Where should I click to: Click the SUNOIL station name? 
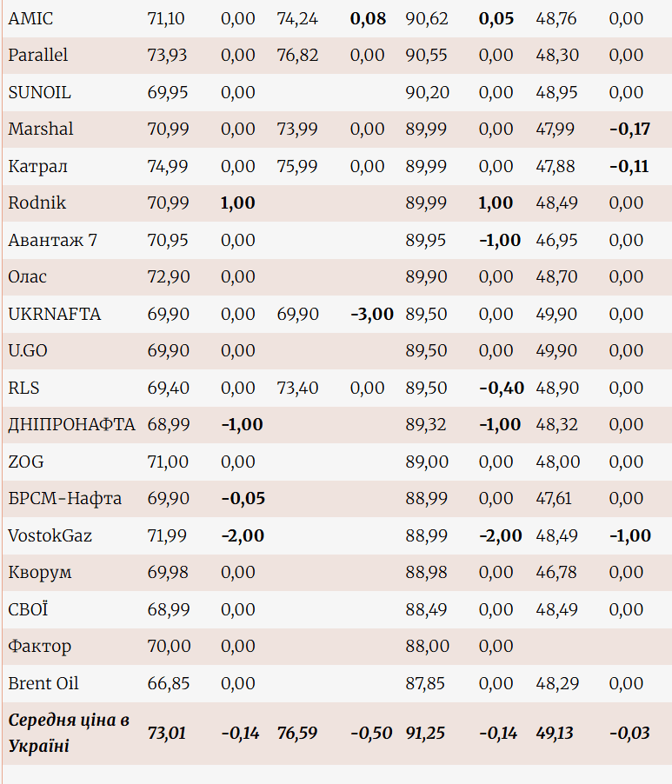(x=40, y=92)
